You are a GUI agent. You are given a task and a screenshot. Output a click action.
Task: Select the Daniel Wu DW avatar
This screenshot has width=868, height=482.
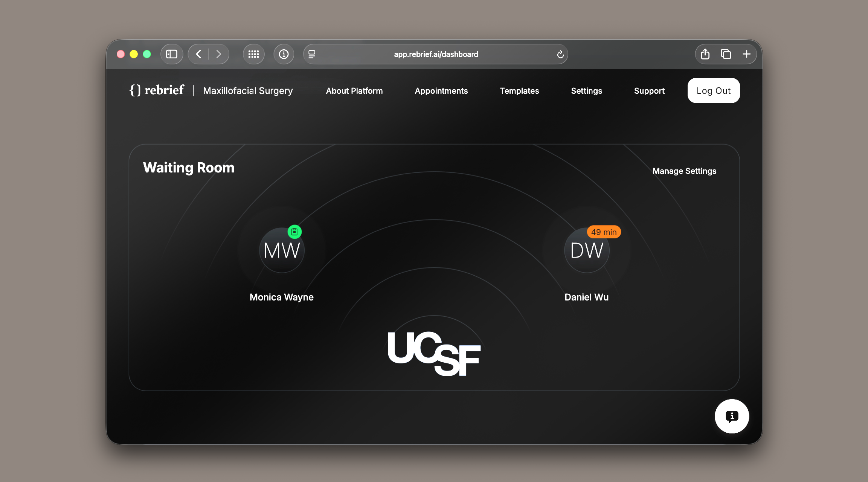coord(586,250)
